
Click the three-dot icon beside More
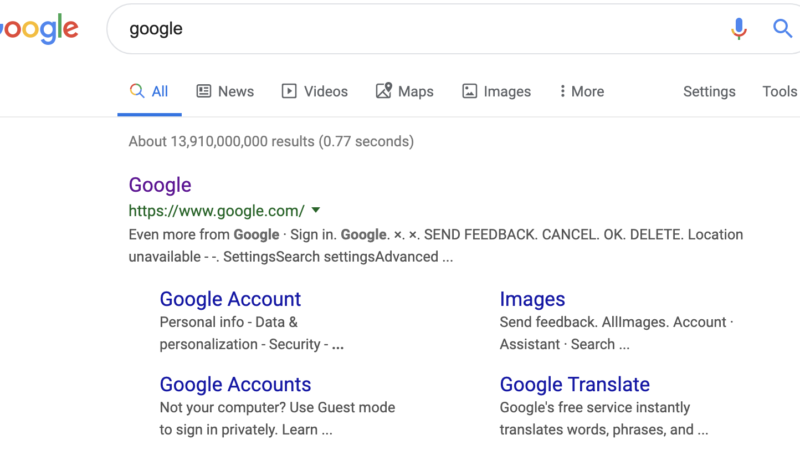point(562,91)
